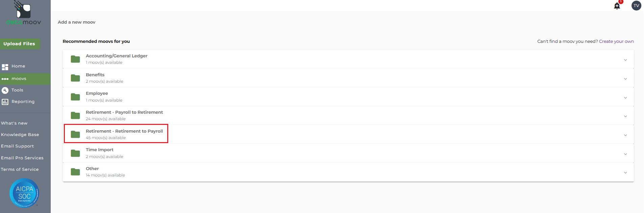Open the moovs sidebar menu item
Viewport: 644px width, 213px height.
pyautogui.click(x=19, y=79)
